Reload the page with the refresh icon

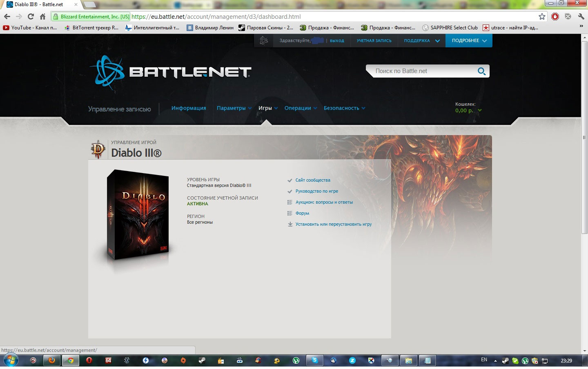click(x=31, y=17)
